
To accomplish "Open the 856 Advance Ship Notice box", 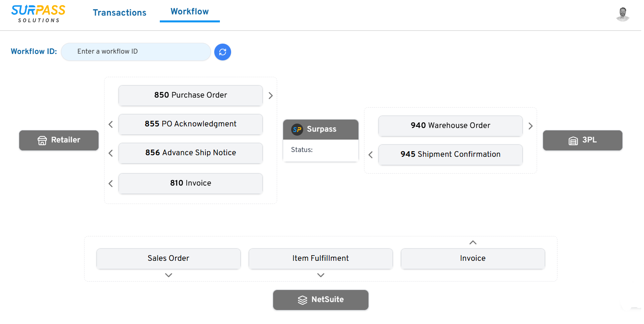I will coord(191,153).
